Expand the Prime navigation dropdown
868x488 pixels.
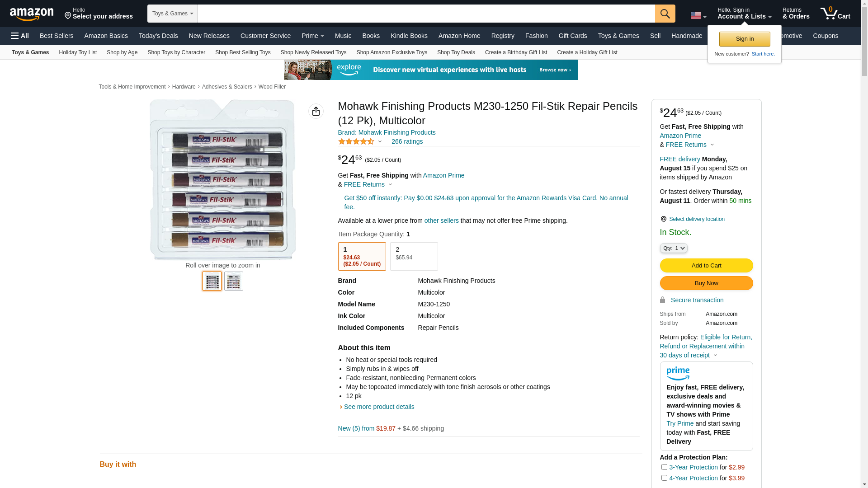click(312, 36)
